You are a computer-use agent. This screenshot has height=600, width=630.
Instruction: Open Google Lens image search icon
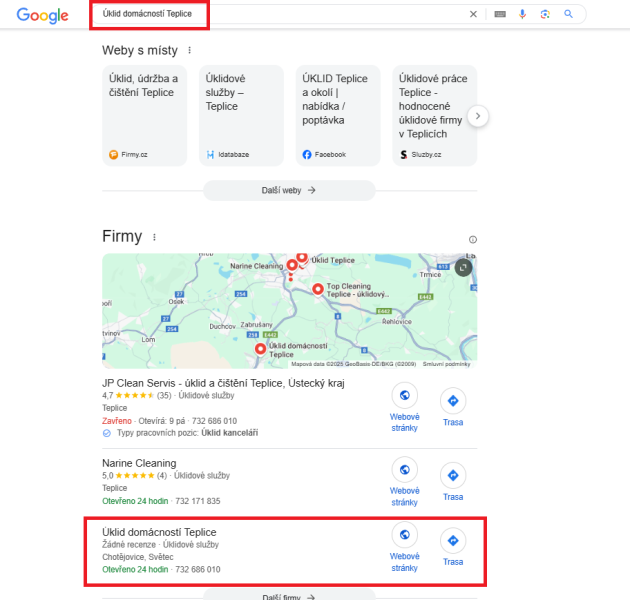[545, 14]
